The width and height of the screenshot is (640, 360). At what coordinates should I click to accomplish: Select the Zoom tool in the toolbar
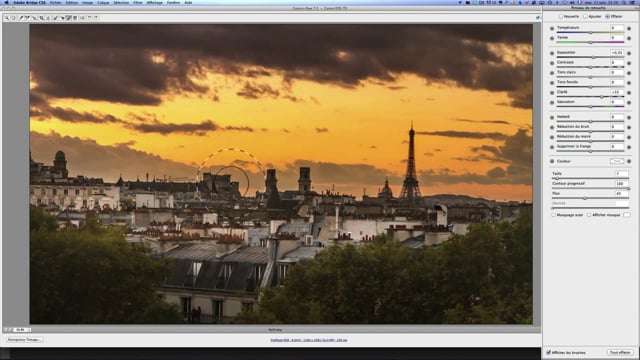point(7,18)
